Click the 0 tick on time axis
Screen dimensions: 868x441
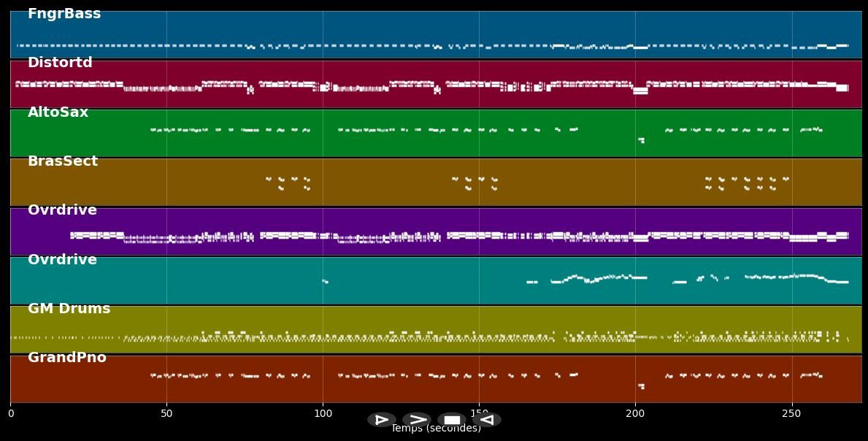coord(10,414)
